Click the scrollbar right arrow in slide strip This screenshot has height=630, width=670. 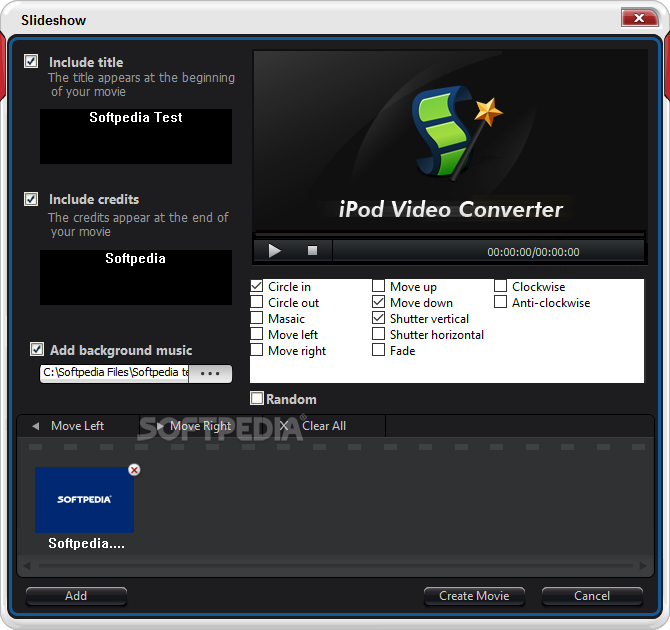[x=643, y=566]
